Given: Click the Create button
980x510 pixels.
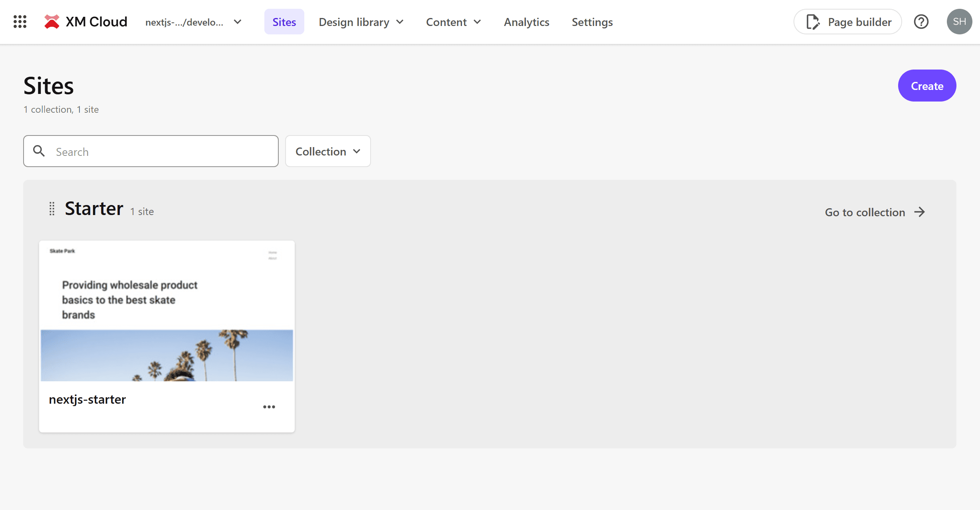Looking at the screenshot, I should [926, 86].
